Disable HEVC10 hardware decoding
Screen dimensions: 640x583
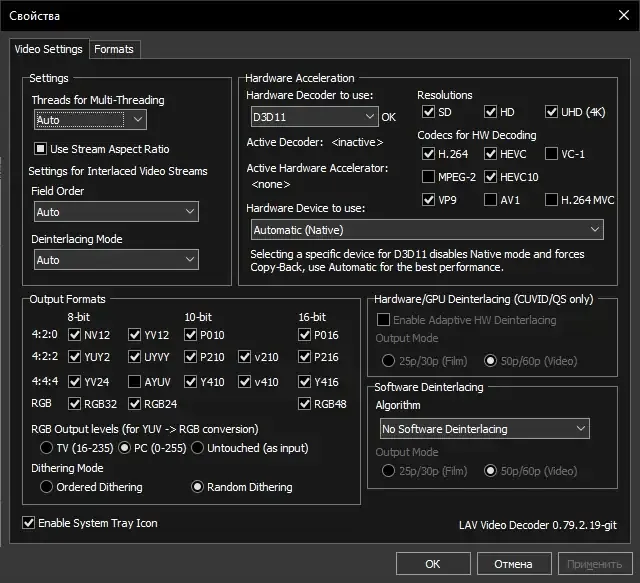[491, 177]
